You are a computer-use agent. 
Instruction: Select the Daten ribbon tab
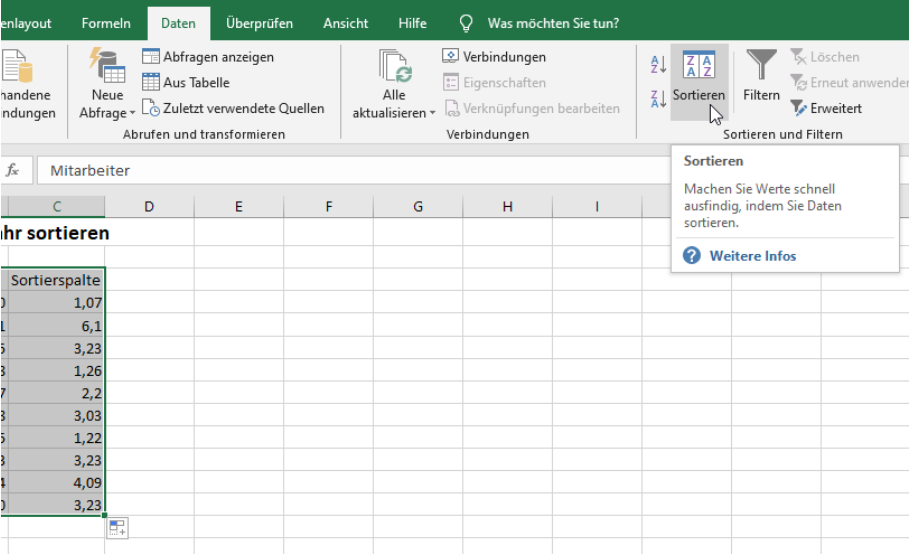point(178,23)
